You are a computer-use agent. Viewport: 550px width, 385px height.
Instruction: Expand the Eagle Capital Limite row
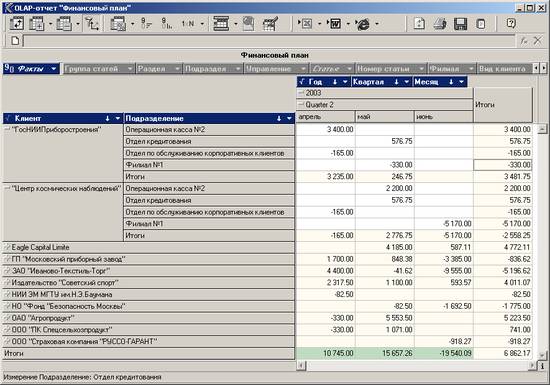7,248
